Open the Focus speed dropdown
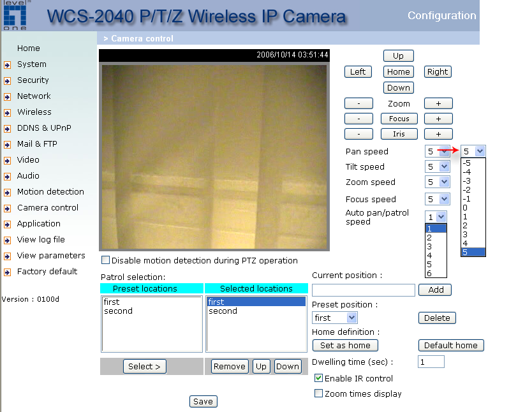Screen dimensions: 532x412 click(438, 199)
